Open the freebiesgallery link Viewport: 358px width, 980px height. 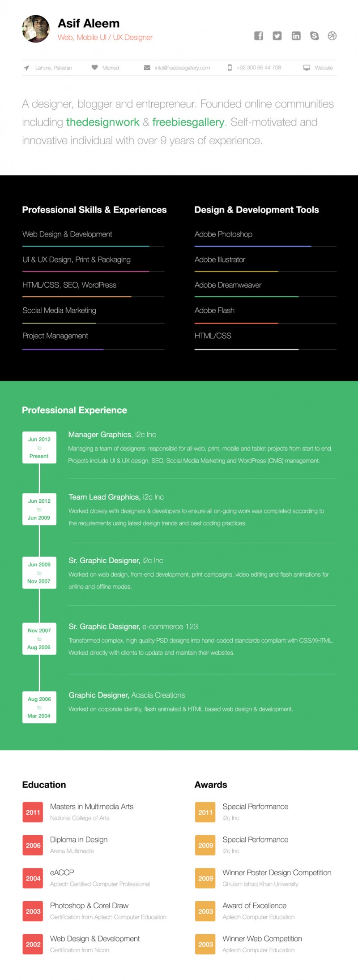click(x=188, y=122)
